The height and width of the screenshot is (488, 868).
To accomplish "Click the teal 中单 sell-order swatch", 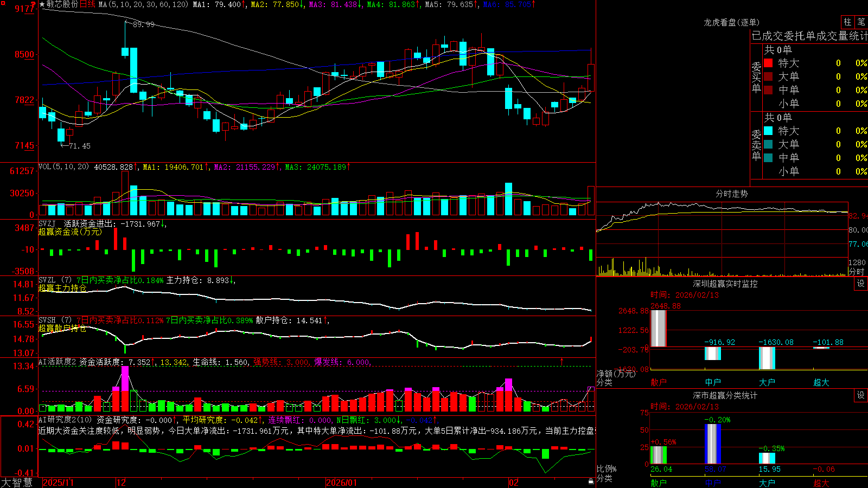I will (768, 158).
